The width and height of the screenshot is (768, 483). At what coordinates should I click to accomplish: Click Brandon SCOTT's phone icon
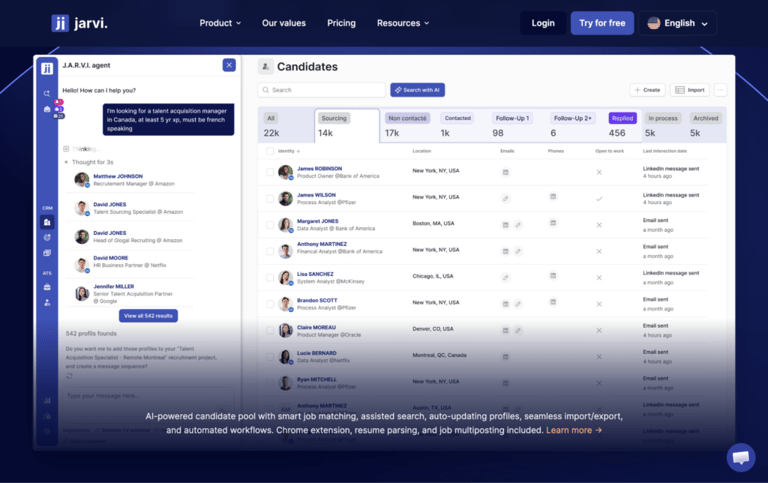553,302
